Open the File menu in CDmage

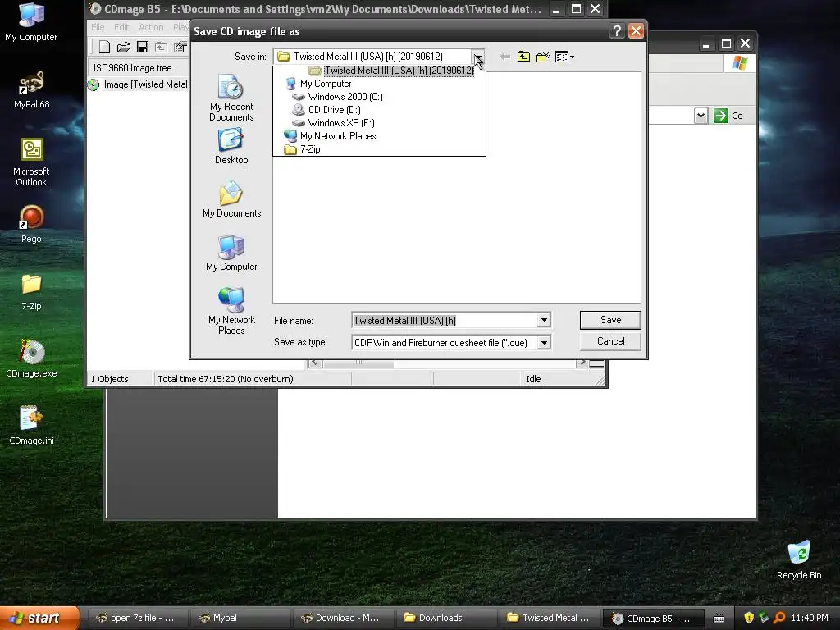pyautogui.click(x=98, y=27)
